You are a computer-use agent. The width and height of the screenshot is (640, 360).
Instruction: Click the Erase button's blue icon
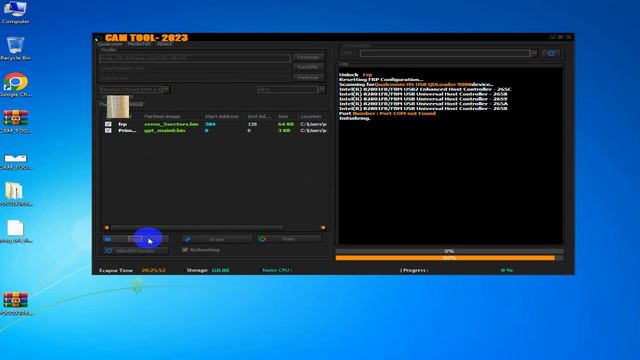(187, 239)
